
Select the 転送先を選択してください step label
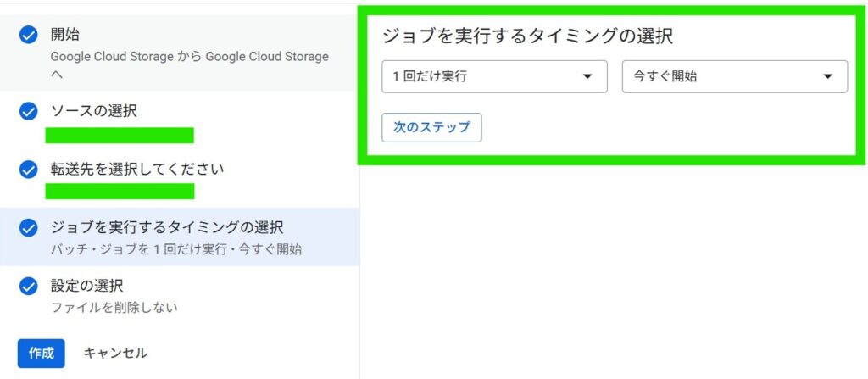coord(137,169)
